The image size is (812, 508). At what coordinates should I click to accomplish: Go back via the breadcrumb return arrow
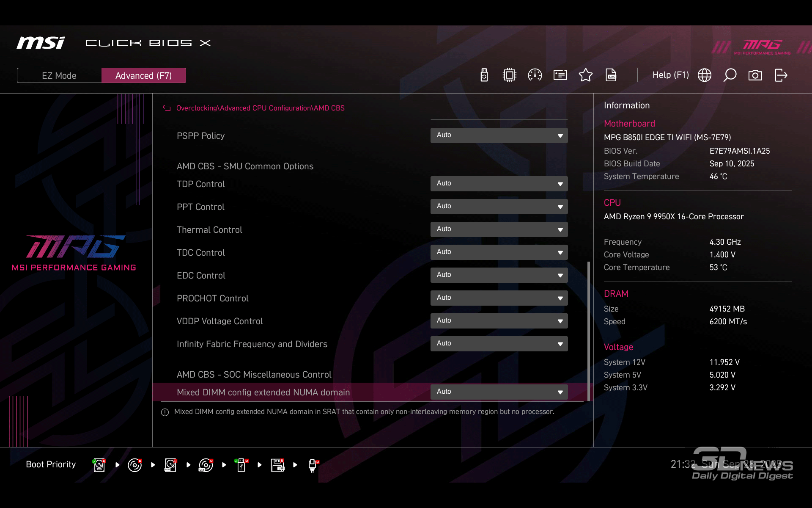tap(167, 108)
